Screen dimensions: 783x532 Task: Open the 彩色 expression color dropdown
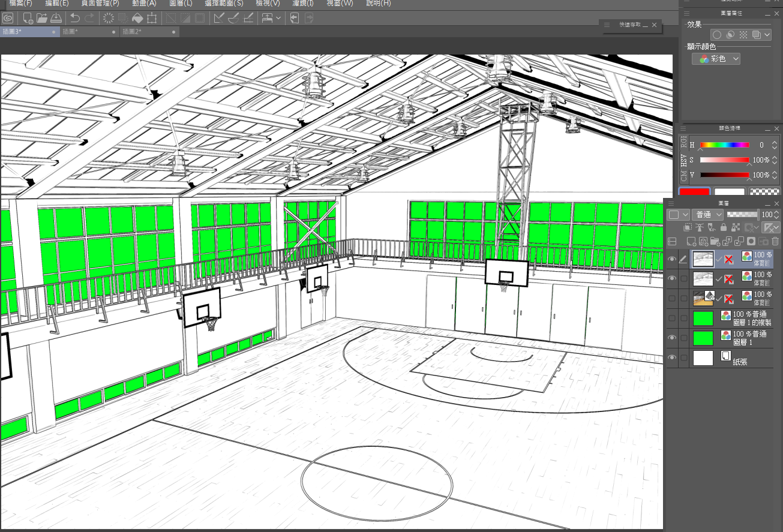(x=716, y=59)
